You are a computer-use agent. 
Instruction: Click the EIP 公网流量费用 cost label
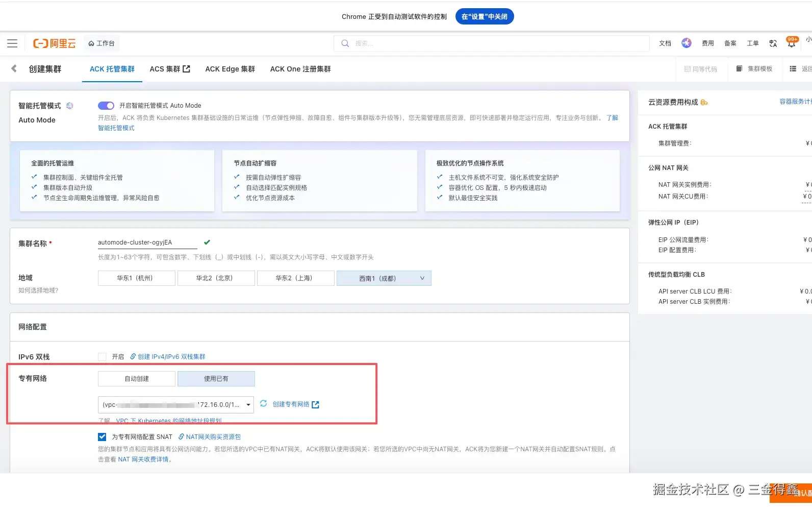pos(683,240)
